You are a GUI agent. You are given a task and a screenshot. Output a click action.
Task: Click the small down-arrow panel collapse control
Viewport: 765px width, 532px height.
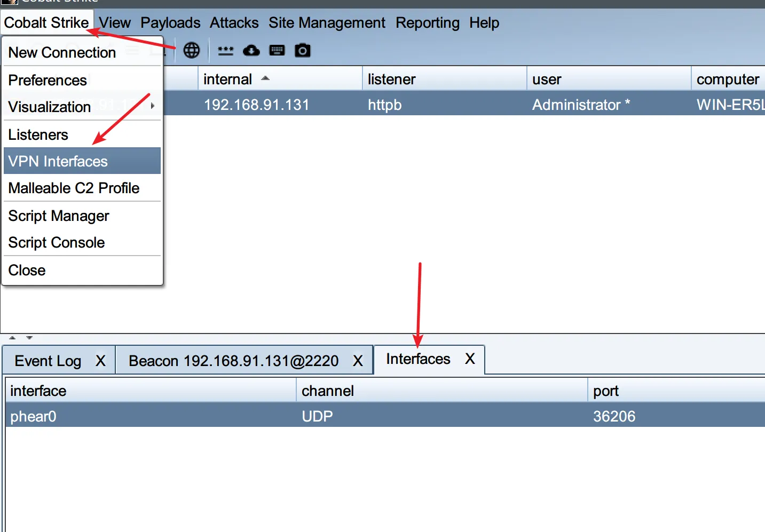pos(29,338)
